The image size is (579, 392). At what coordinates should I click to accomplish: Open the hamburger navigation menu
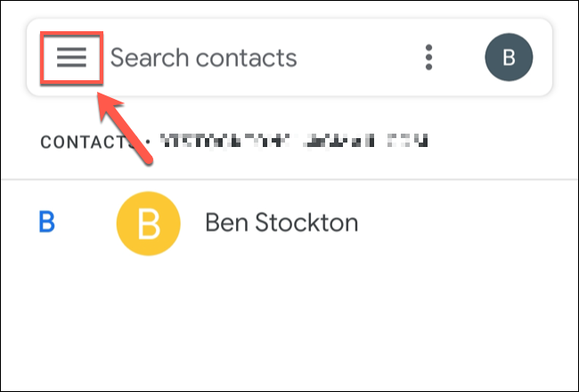71,58
